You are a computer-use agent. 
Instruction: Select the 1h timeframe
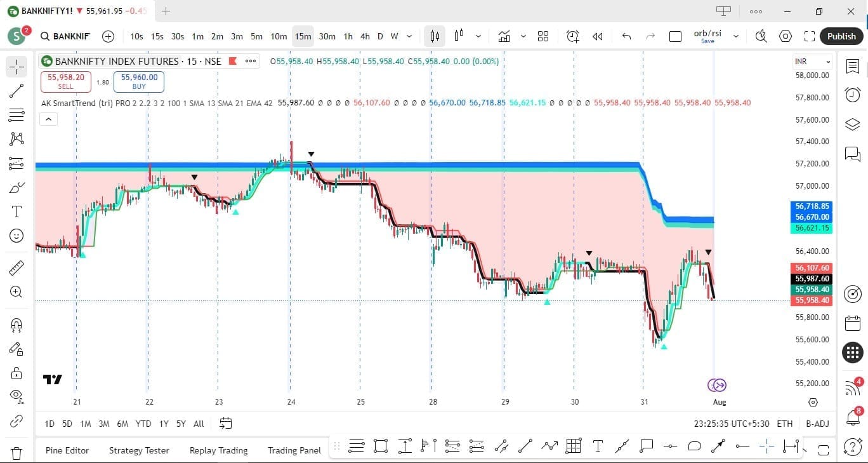348,36
